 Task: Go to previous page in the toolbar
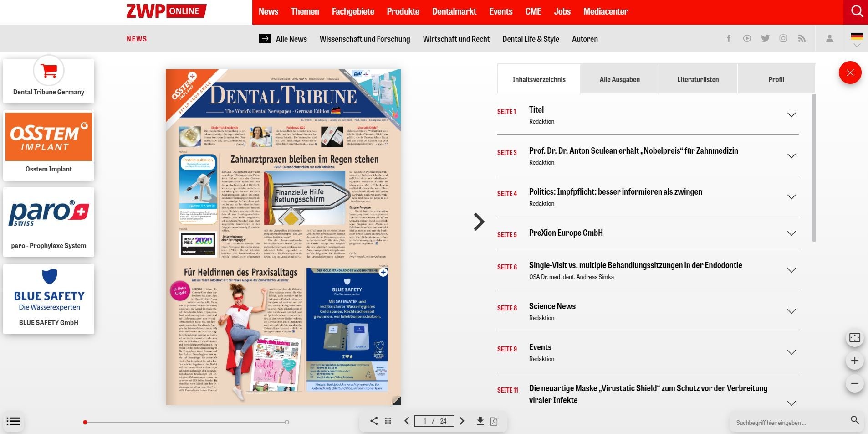[x=407, y=421]
